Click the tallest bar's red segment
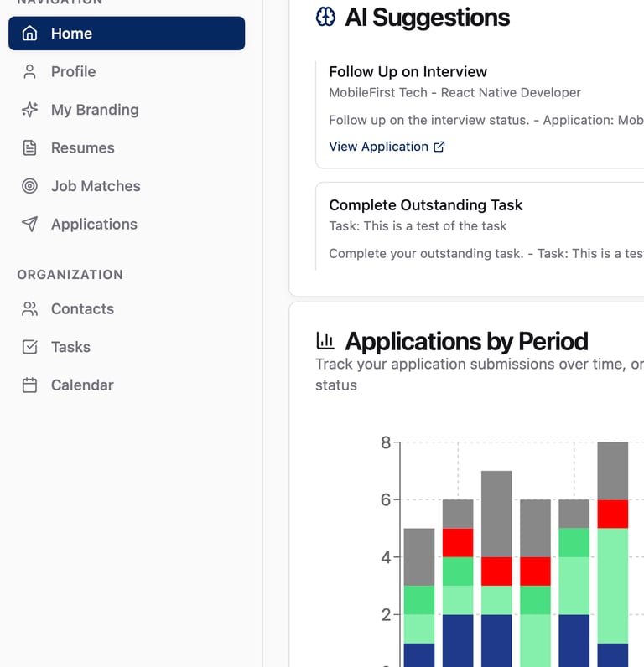This screenshot has height=667, width=644. [613, 514]
